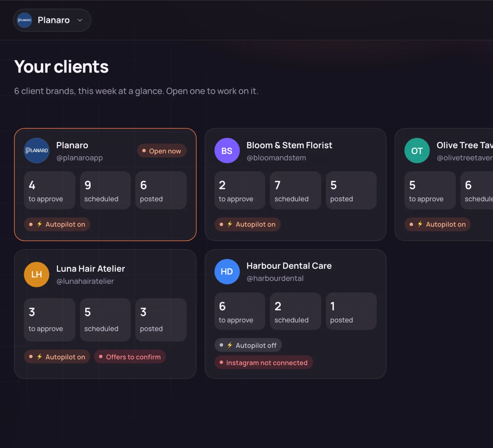
Task: Toggle Autopilot on for Bloom & Stem Florist
Action: click(247, 224)
